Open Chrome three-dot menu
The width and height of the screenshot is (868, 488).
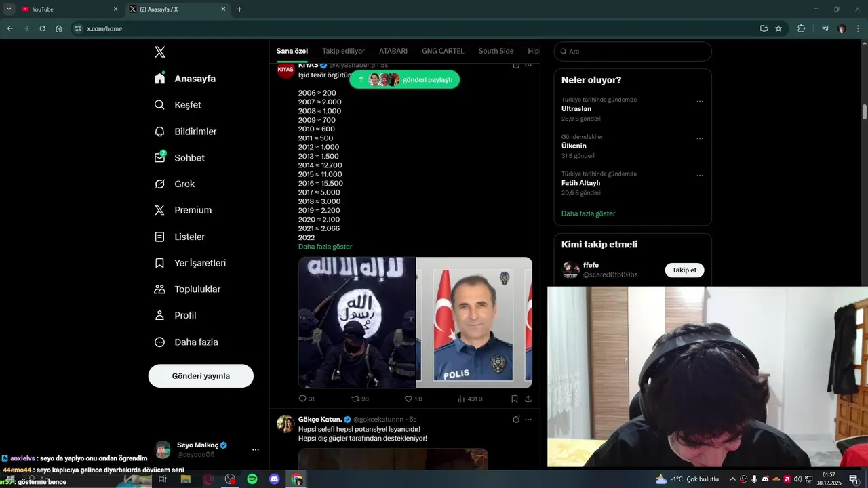[859, 28]
